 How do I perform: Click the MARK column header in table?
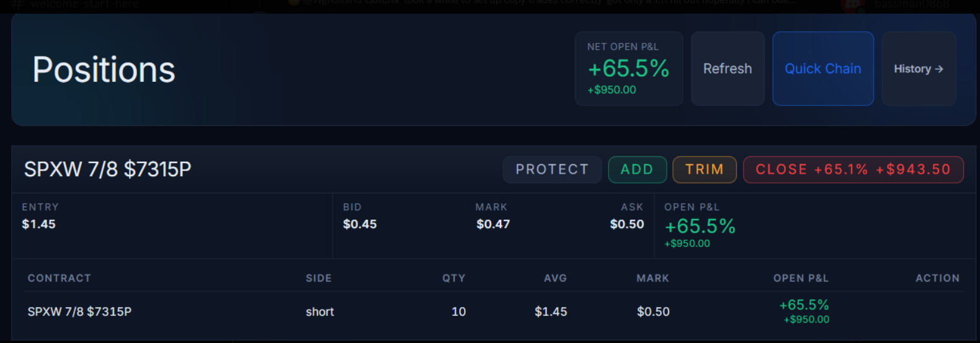653,278
